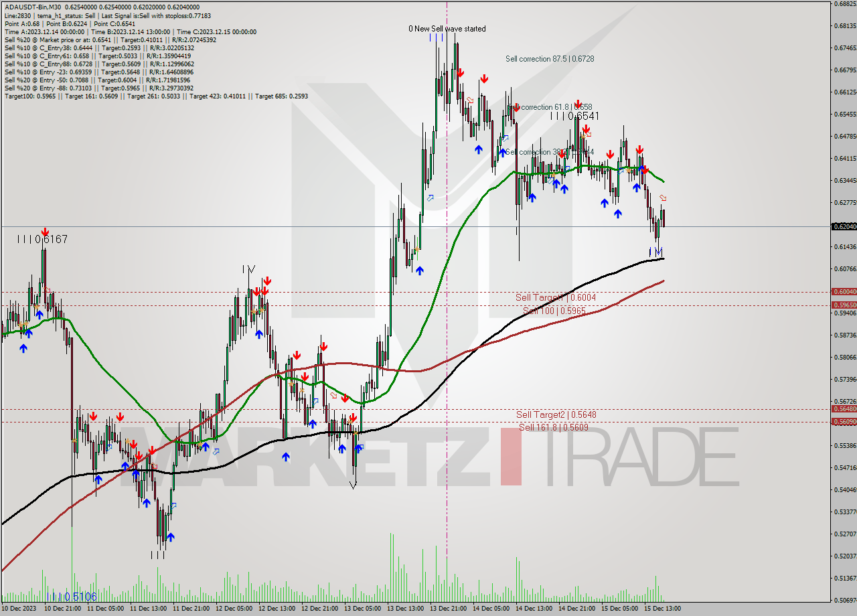The image size is (857, 616).
Task: Click the 0.6679 price axis label
Action: tap(845, 70)
